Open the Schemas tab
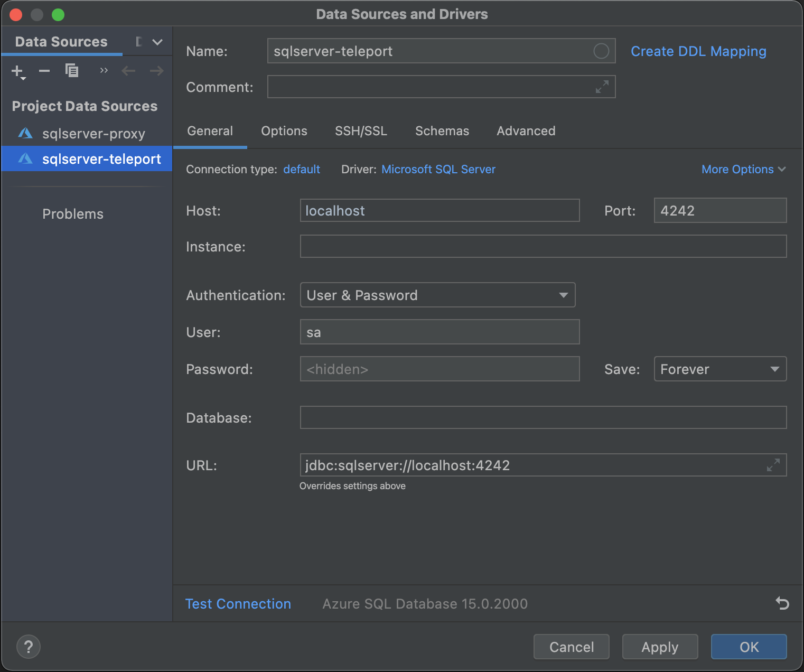The image size is (804, 672). 442,131
